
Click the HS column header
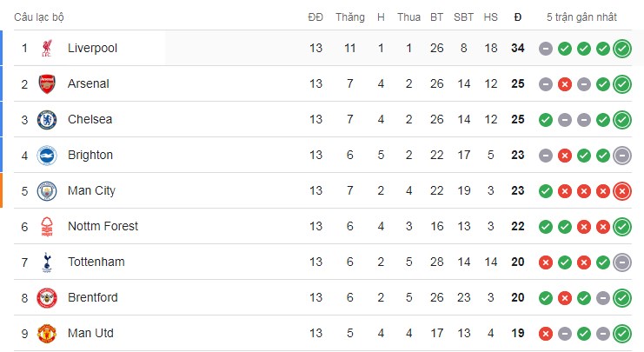[x=490, y=17]
